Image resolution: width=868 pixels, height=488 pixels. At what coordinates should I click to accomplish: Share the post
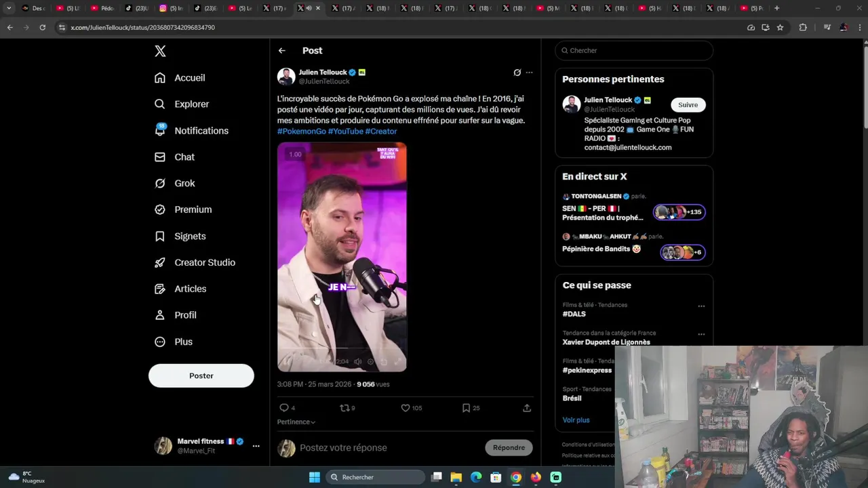[527, 408]
